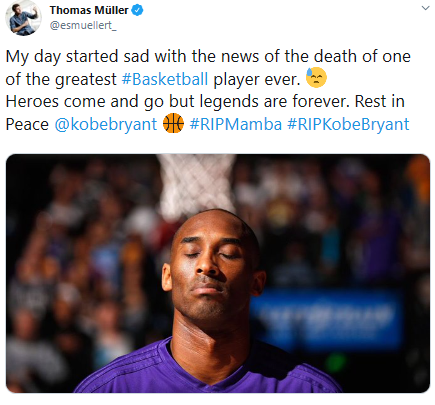This screenshot has width=435, height=405.
Task: Open the #RIPKobeBryant hashtag
Action: [x=348, y=124]
